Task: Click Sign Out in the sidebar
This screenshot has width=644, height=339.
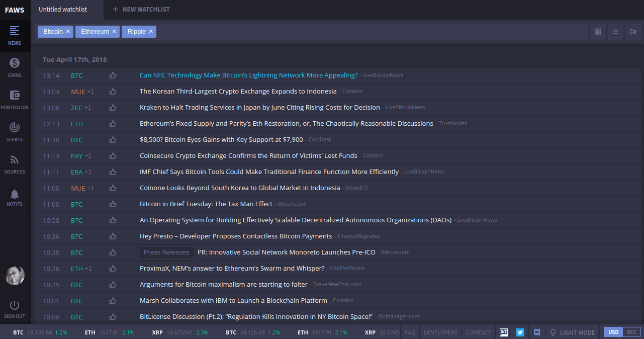Action: (15, 309)
